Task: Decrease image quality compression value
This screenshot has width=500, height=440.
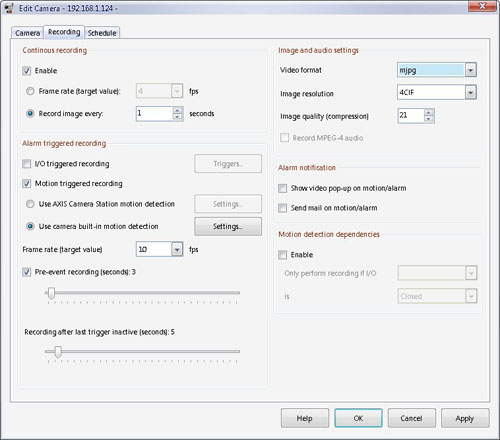Action: 429,119
